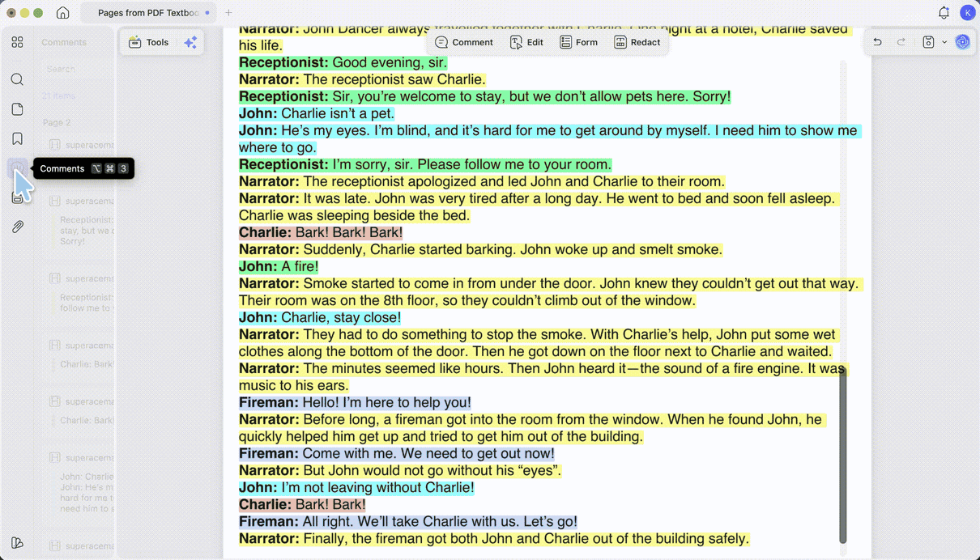Viewport: 980px width, 560px height.
Task: Click 'Page 2' heading in comments panel
Action: [57, 123]
